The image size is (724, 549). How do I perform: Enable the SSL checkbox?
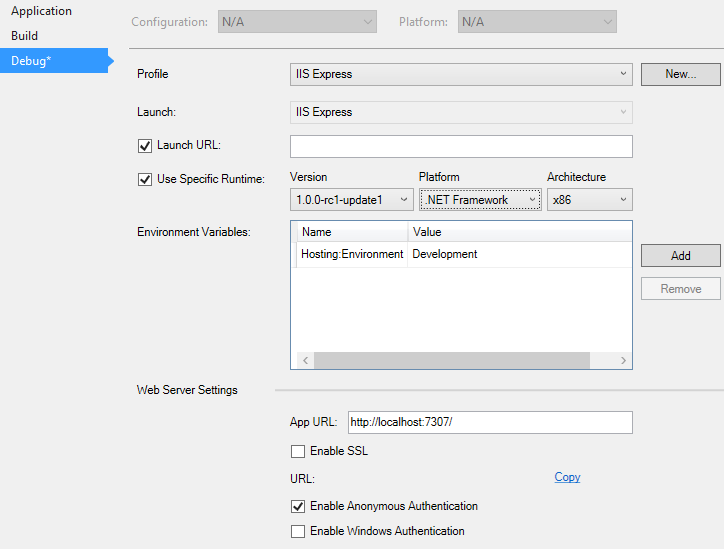tap(298, 452)
